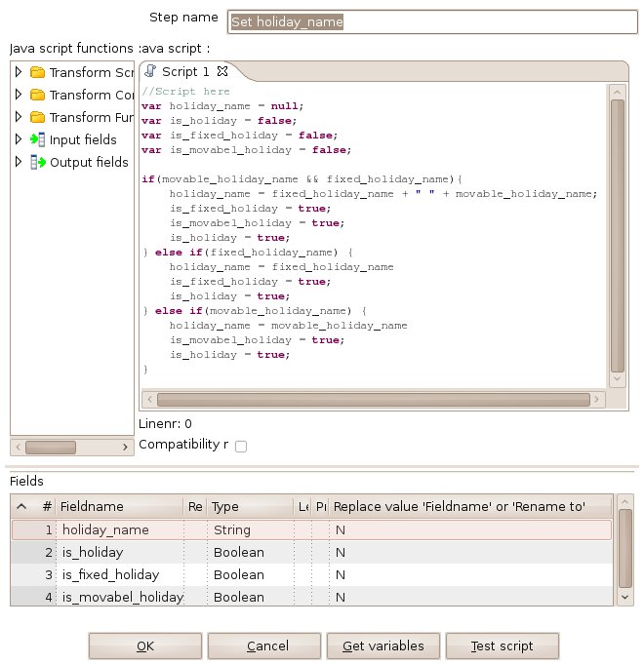Click the //Script here comment line
This screenshot has height=665, width=644.
tap(186, 92)
